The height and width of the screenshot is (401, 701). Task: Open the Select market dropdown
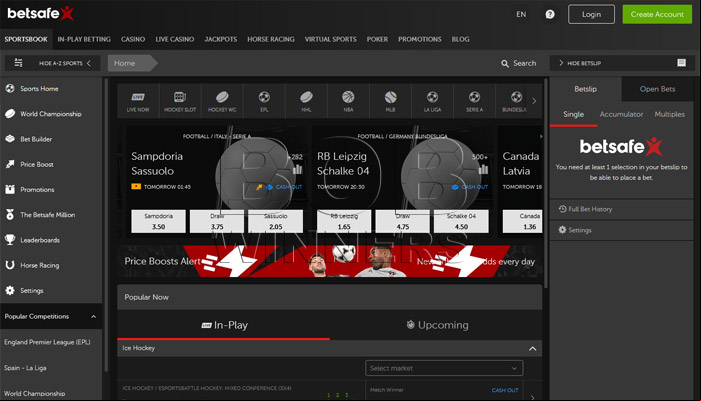tap(444, 368)
